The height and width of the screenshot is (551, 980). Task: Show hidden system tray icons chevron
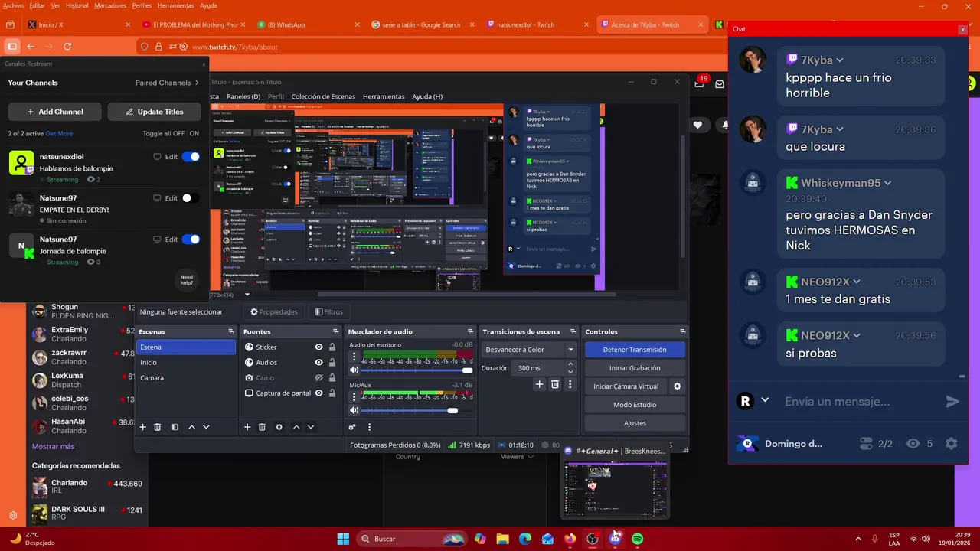(857, 539)
